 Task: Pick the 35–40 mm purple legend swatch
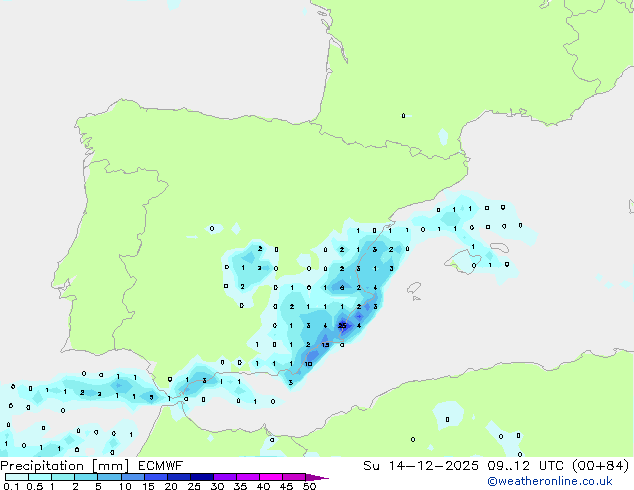click(x=248, y=477)
